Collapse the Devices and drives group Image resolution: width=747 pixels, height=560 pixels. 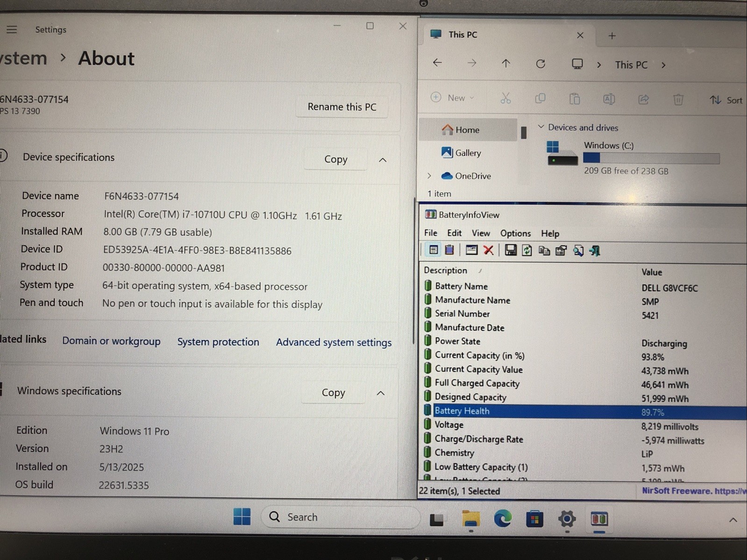541,127
